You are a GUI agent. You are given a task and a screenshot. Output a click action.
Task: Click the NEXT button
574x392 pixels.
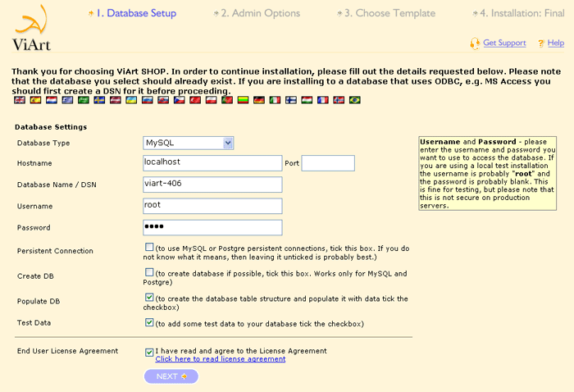click(171, 376)
